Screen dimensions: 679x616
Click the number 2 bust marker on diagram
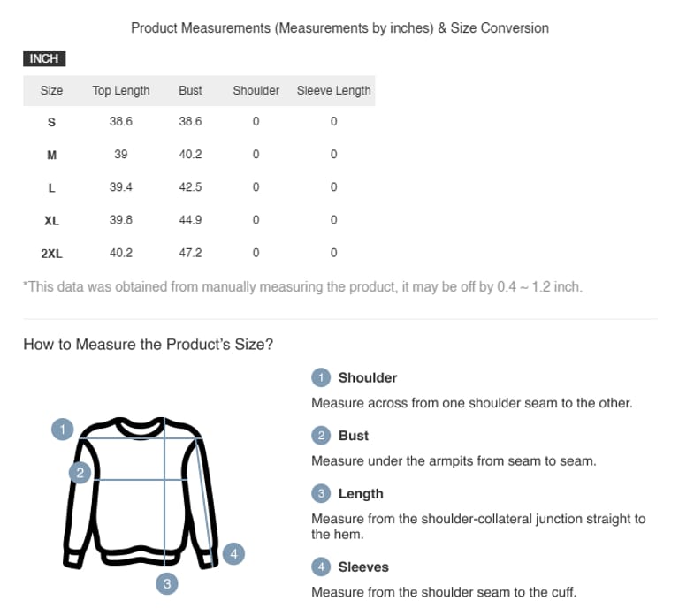80,473
